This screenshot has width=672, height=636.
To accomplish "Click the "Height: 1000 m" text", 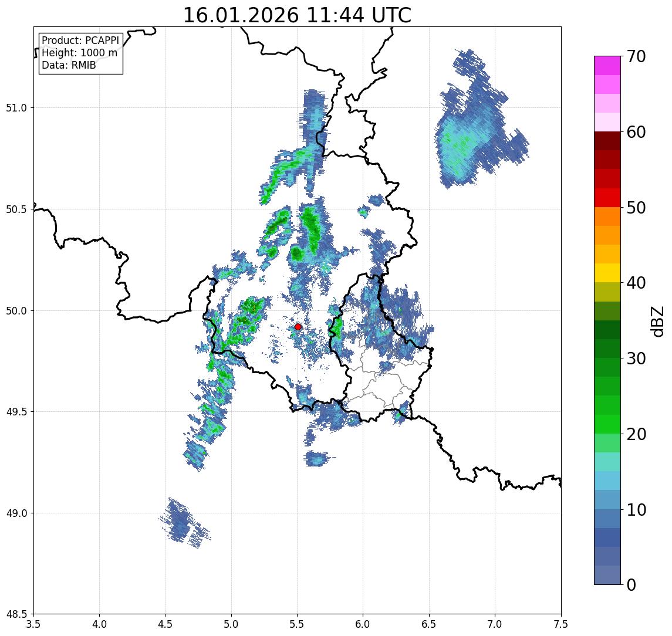I will [x=79, y=53].
